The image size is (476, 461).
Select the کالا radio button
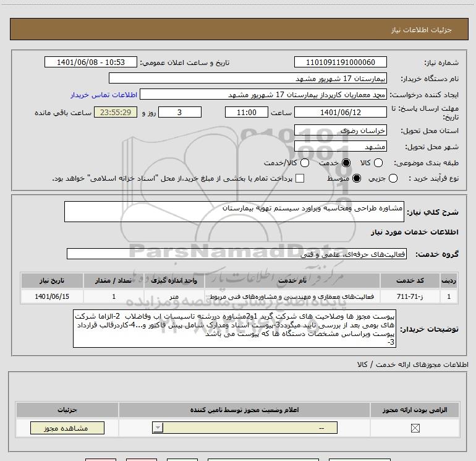pos(378,163)
